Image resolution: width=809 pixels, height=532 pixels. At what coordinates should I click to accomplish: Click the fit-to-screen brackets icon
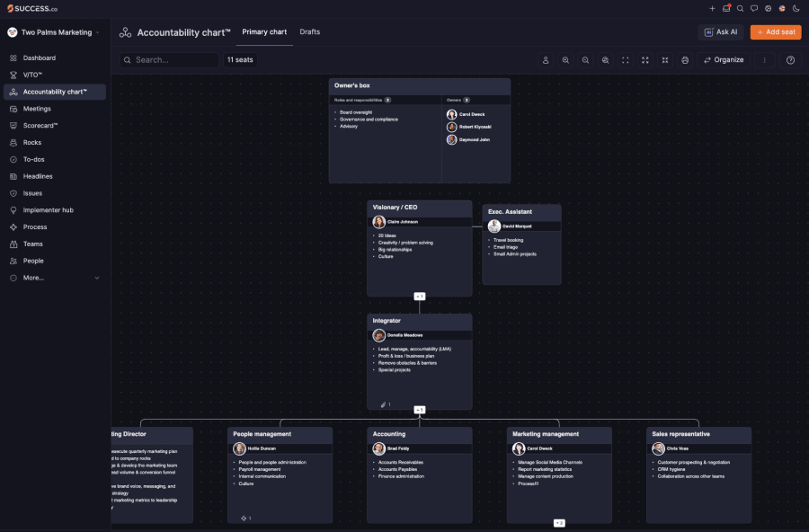(626, 60)
